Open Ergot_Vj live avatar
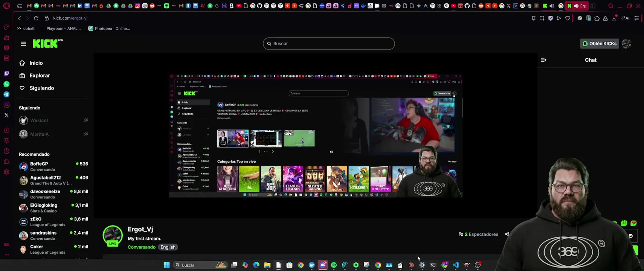The image size is (644, 271). (x=113, y=236)
